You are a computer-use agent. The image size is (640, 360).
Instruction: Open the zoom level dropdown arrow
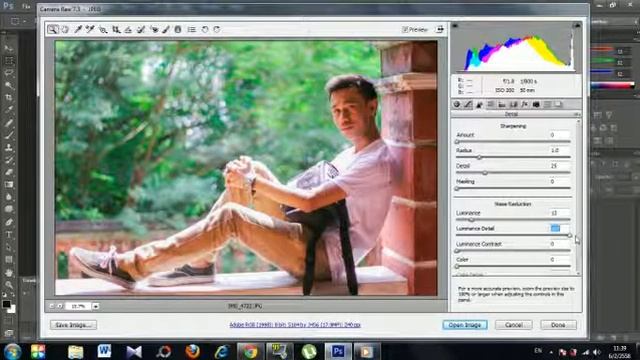point(96,306)
